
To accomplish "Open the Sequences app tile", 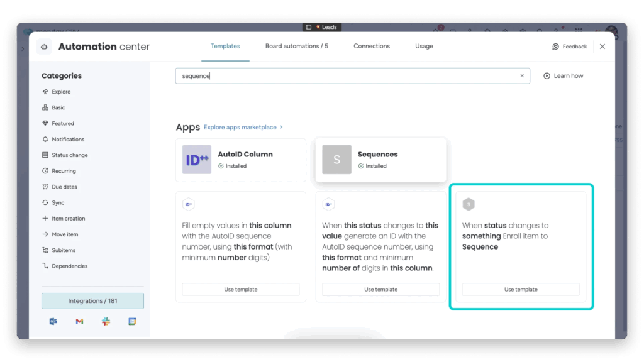I will [x=380, y=160].
